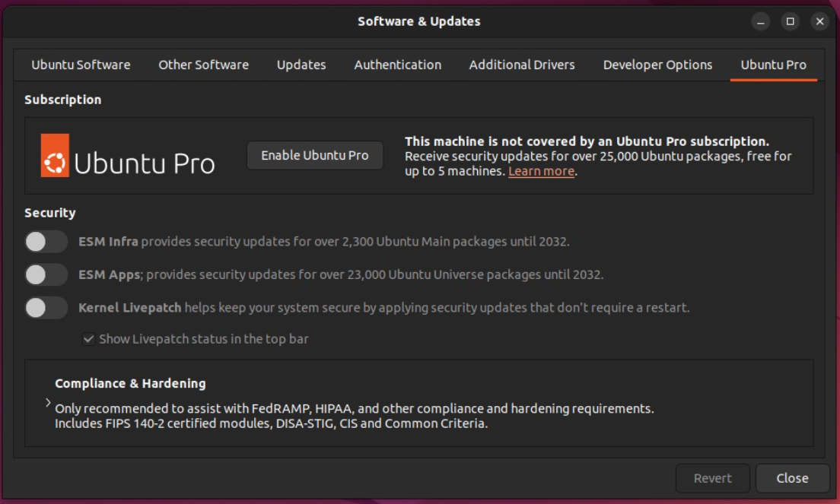Maximize the Software & Updates window

pos(790,21)
